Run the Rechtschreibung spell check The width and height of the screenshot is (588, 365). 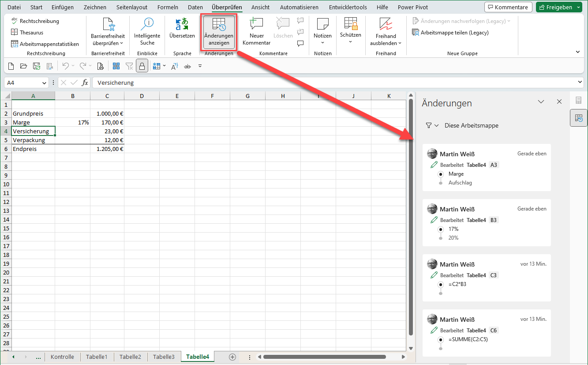point(35,21)
